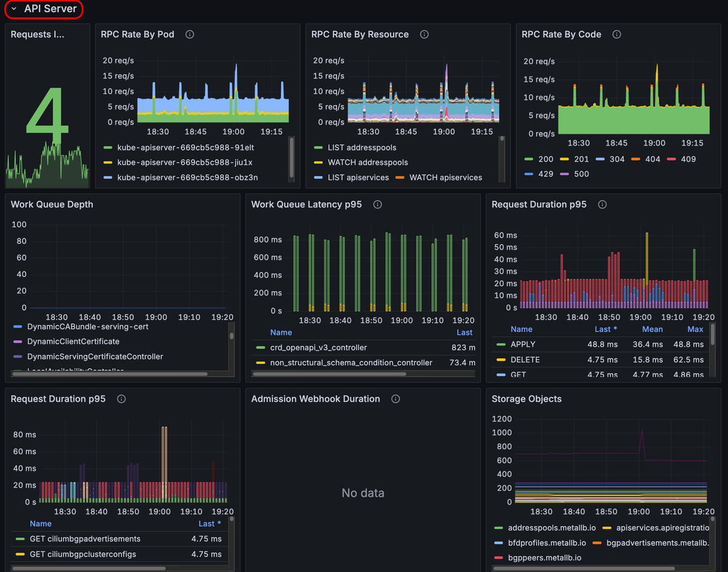Click info icon beside RPC Rate By Code
Viewport: 728px width, 572px height.
(x=616, y=35)
